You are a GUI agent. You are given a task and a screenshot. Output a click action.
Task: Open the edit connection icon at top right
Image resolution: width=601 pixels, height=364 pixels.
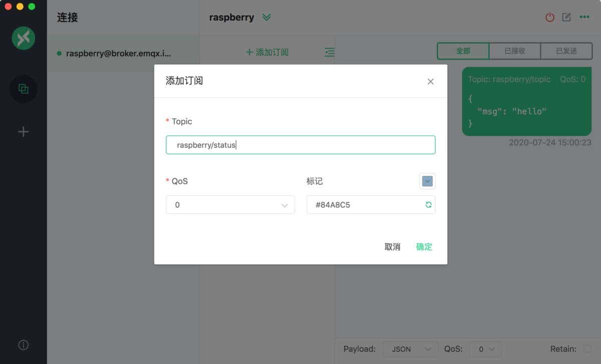coord(566,17)
